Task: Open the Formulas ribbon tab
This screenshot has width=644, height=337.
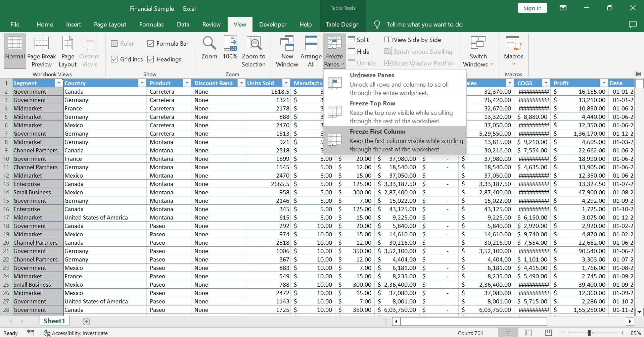Action: click(151, 25)
